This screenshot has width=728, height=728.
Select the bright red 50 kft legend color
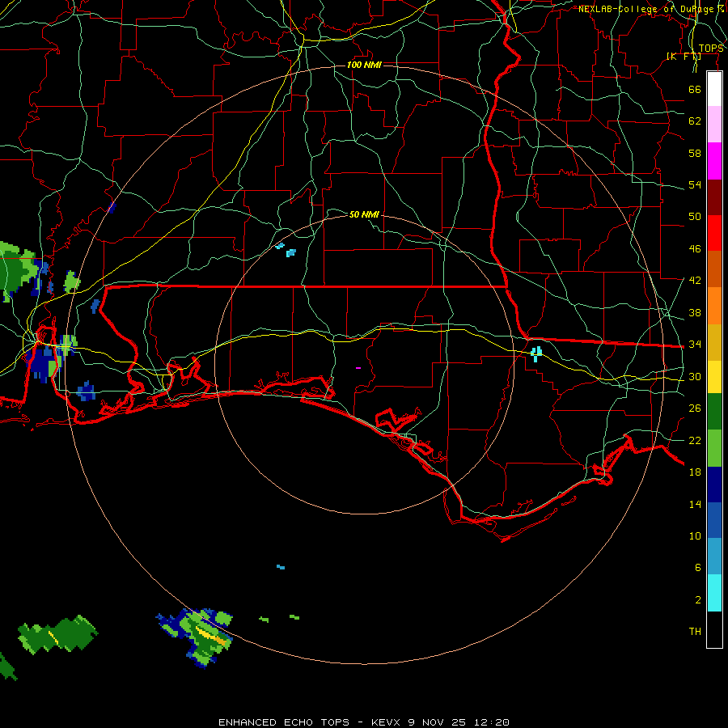714,233
